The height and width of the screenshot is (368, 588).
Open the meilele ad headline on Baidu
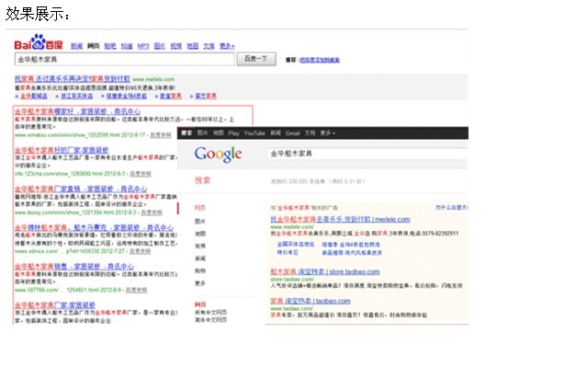pyautogui.click(x=73, y=79)
